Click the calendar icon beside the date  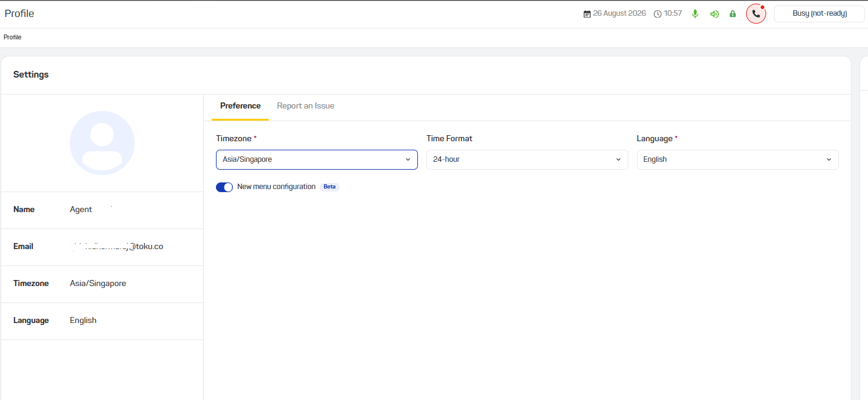(x=587, y=14)
